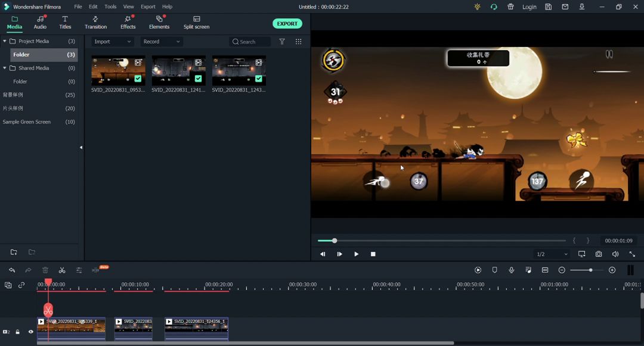The image size is (644, 346).
Task: Switch to the Transition tab
Action: 95,23
